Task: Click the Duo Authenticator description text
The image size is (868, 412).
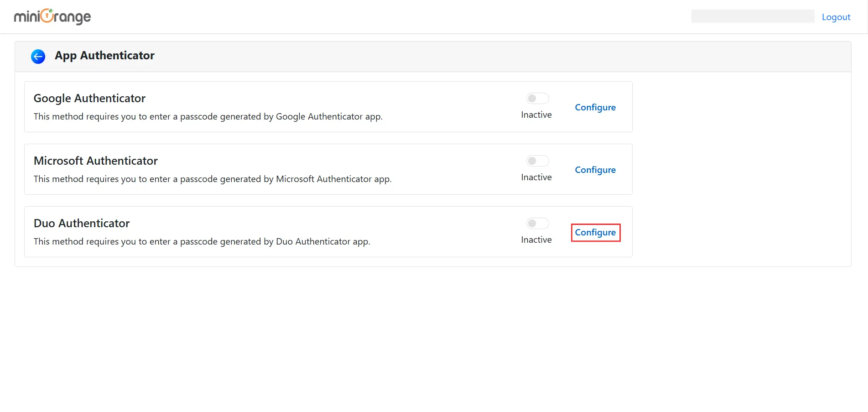Action: 202,241
